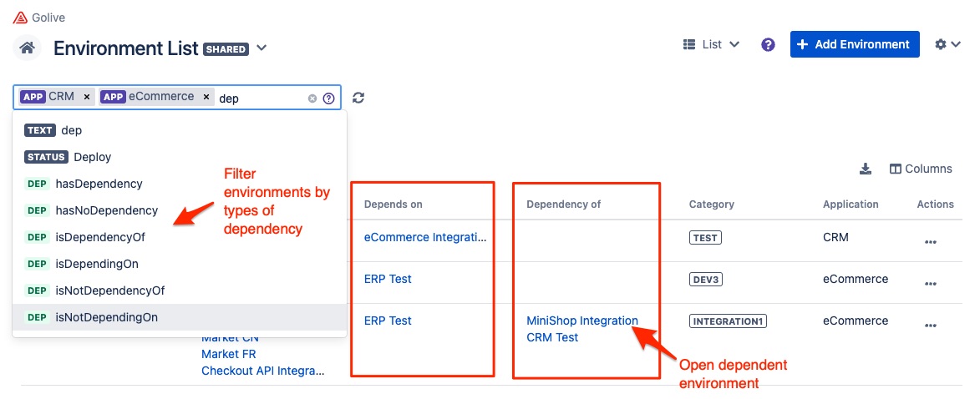The image size is (980, 399).
Task: Clear the filter search text
Action: point(312,98)
